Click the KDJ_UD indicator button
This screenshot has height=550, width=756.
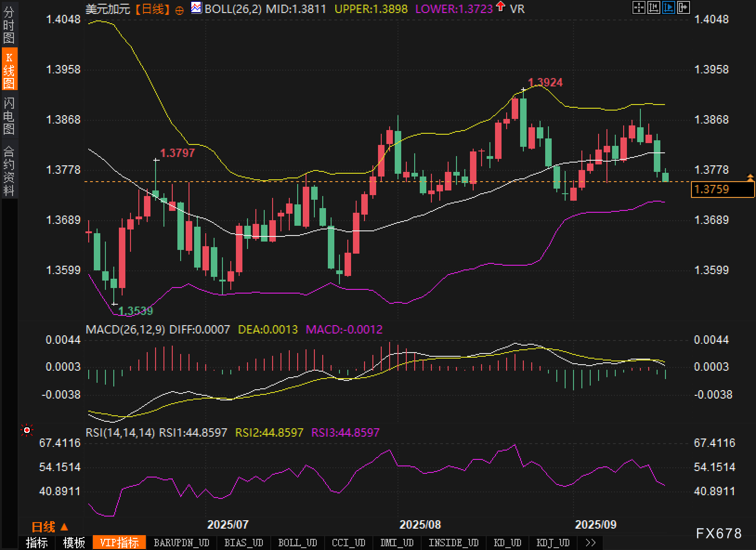pyautogui.click(x=553, y=543)
